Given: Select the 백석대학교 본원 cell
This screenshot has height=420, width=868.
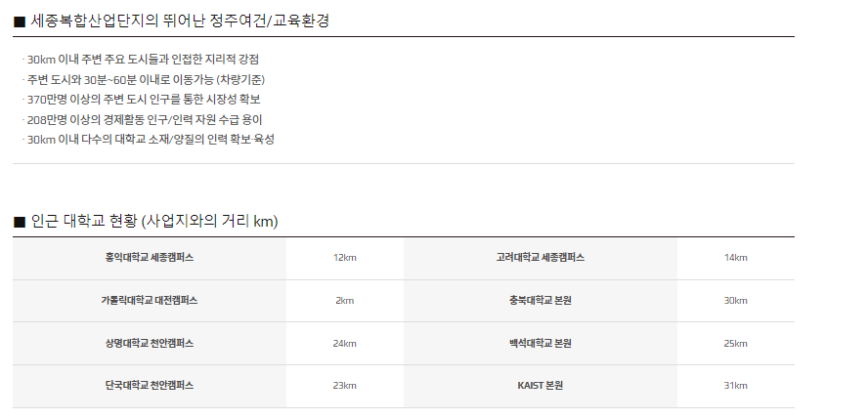Looking at the screenshot, I should coord(541,343).
